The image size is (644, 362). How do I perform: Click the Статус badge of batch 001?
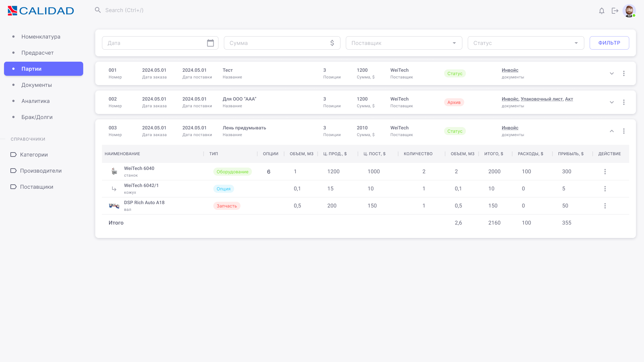coord(455,73)
